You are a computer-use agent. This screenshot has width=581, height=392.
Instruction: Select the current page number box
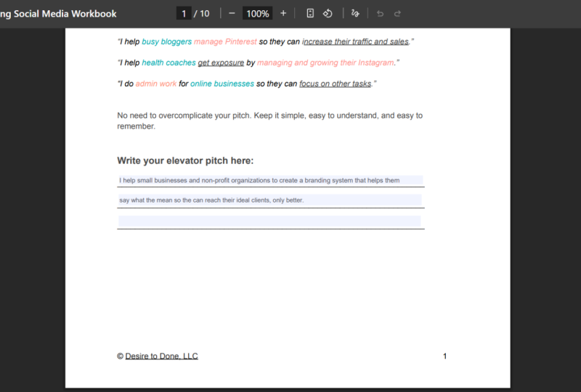point(184,14)
